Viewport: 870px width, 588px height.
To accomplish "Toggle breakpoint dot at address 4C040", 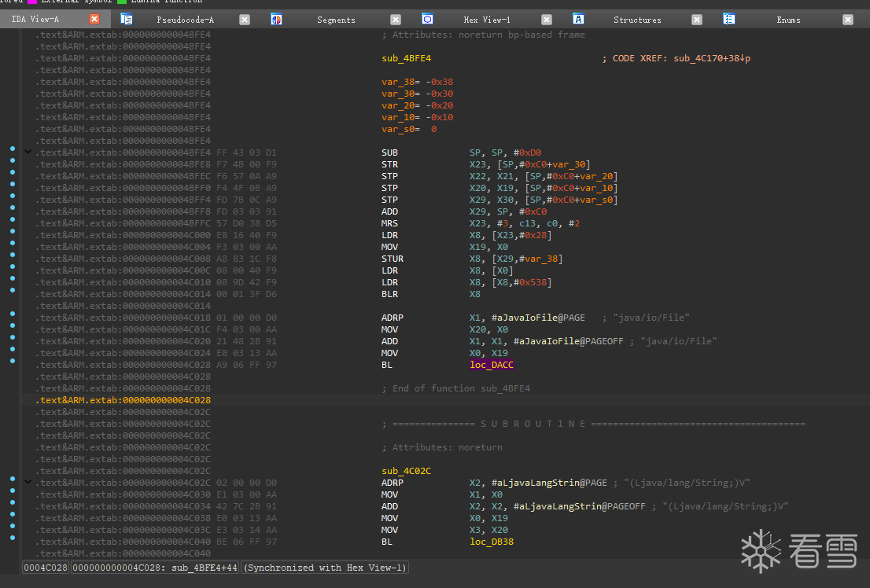I will (x=13, y=538).
